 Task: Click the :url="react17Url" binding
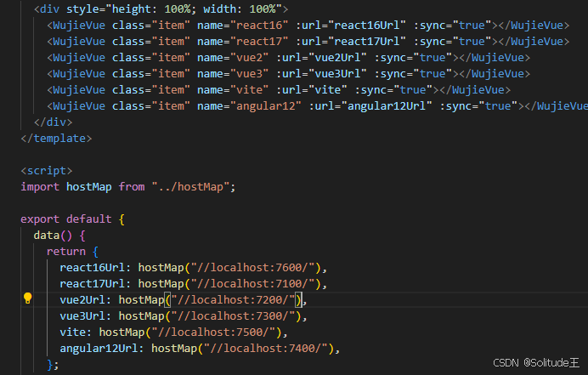(x=351, y=42)
